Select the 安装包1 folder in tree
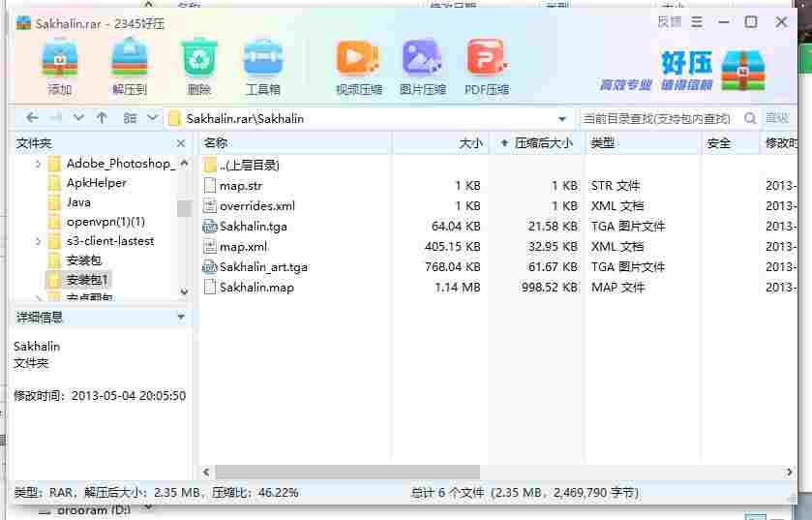This screenshot has width=812, height=520. [x=87, y=280]
